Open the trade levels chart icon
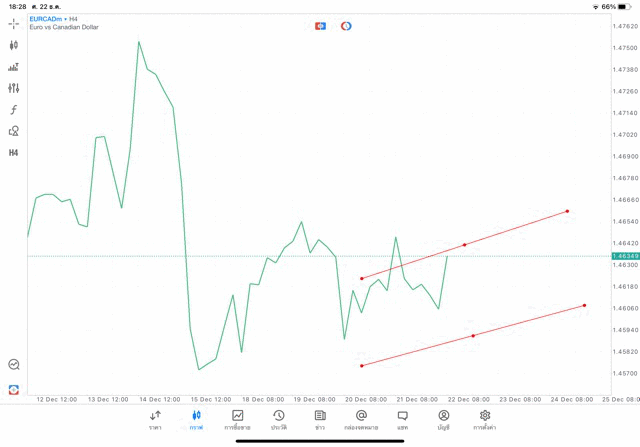Screen dimensions: 640x447 [x=14, y=67]
